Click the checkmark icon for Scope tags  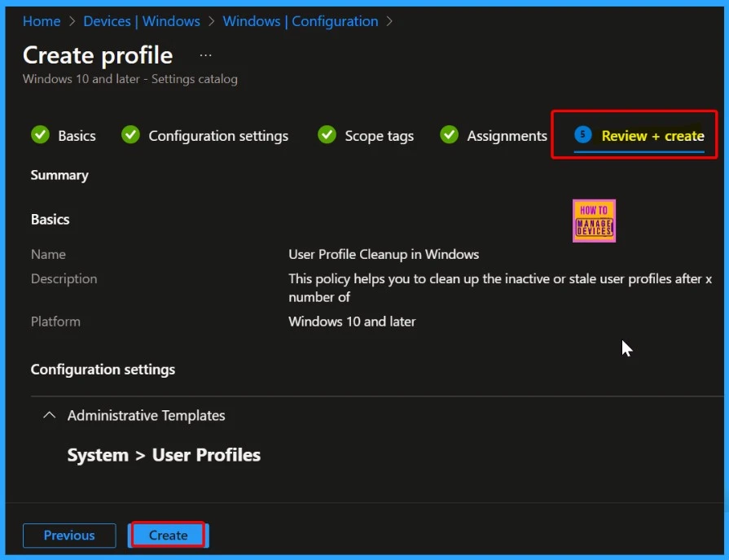coord(327,135)
